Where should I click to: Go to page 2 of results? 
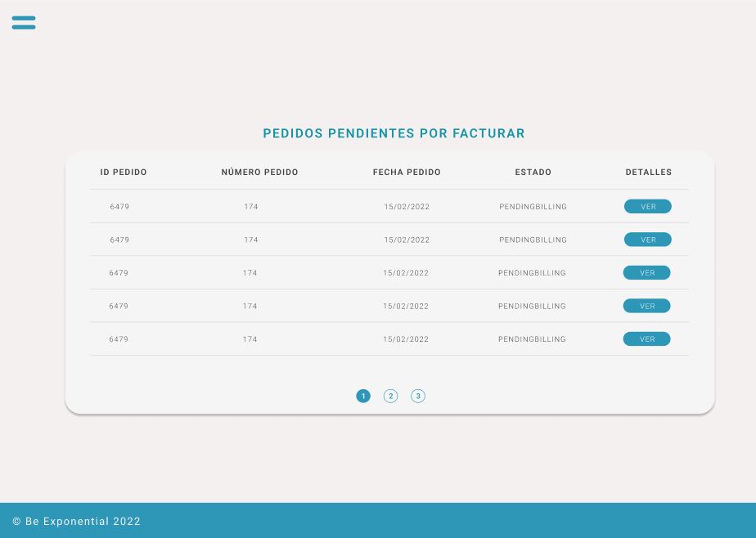pos(390,396)
